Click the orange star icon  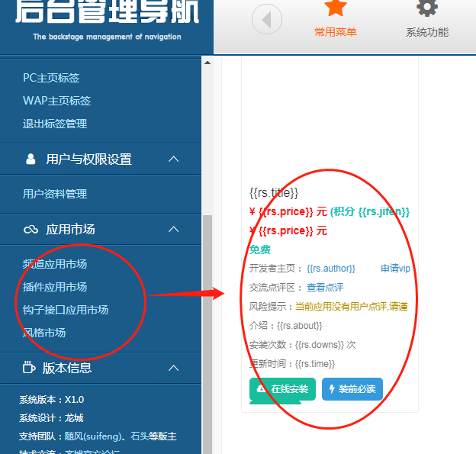pyautogui.click(x=335, y=8)
